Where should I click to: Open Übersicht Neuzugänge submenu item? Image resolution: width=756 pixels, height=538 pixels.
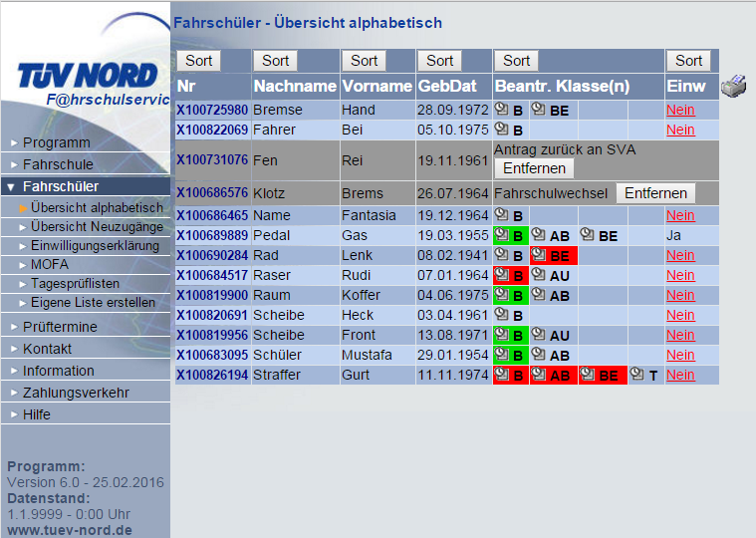tap(97, 226)
